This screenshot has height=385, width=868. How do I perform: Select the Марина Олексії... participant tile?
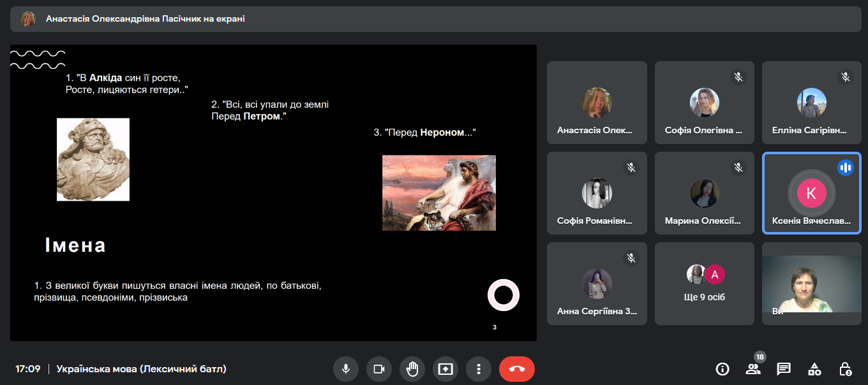[704, 193]
